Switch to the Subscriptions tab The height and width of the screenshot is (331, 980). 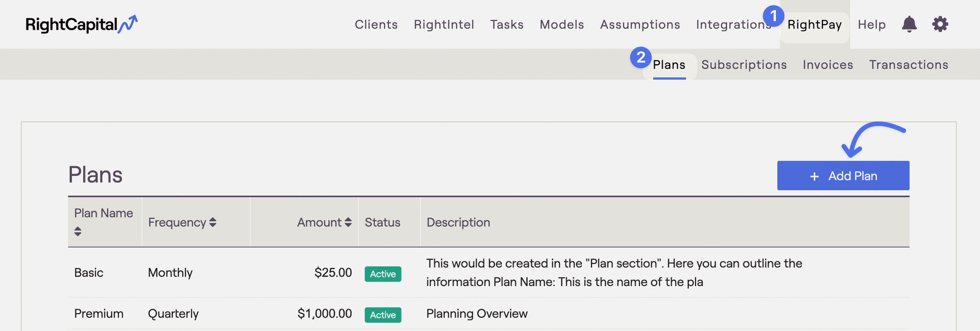coord(744,65)
